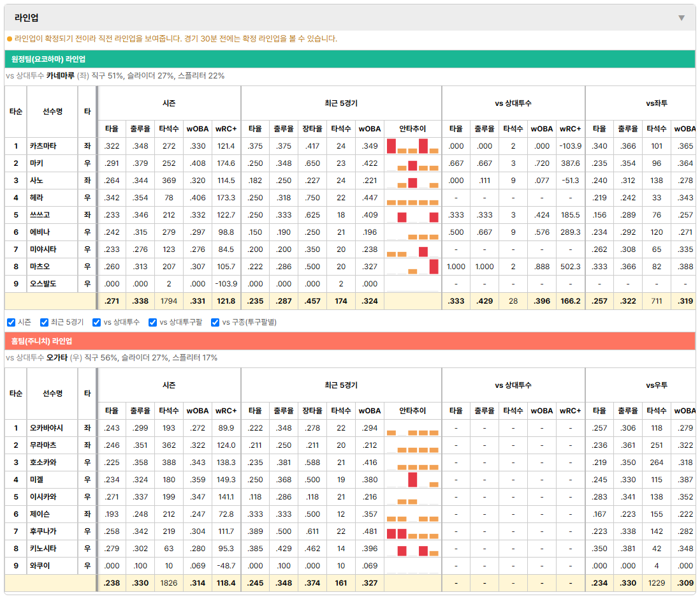The image size is (700, 599).
Task: Click 후쿠나가's hit trend mini chart
Action: (x=412, y=531)
